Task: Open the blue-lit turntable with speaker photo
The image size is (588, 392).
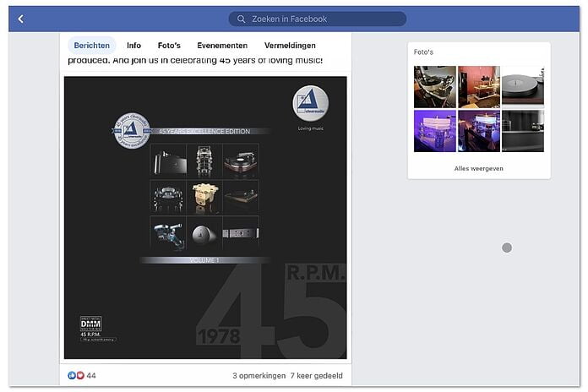Action: (479, 131)
